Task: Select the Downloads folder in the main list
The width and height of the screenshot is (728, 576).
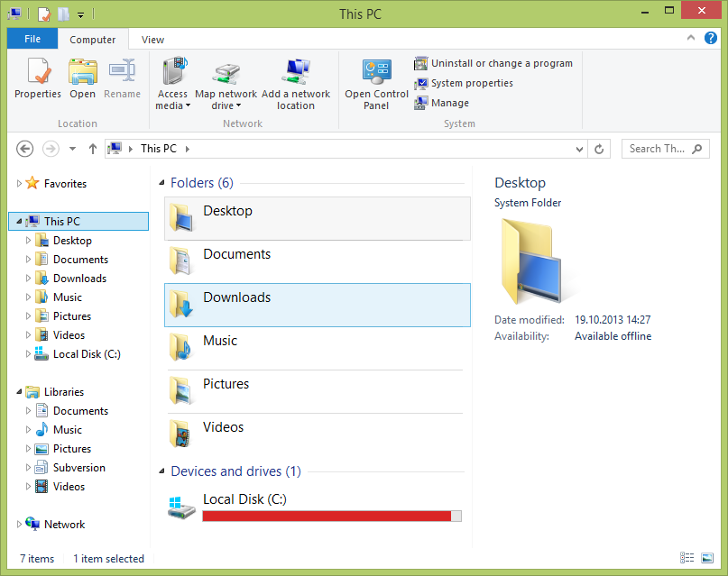Action: click(x=318, y=306)
